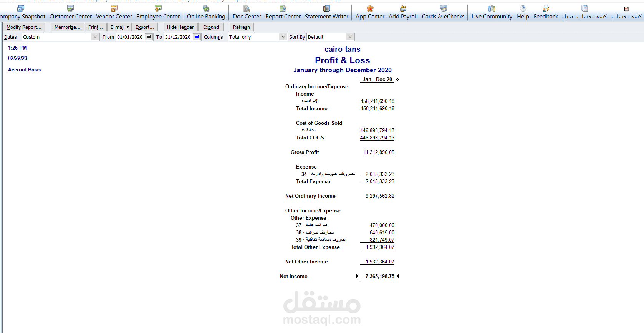
Task: Open the App Center icon
Action: tap(370, 8)
